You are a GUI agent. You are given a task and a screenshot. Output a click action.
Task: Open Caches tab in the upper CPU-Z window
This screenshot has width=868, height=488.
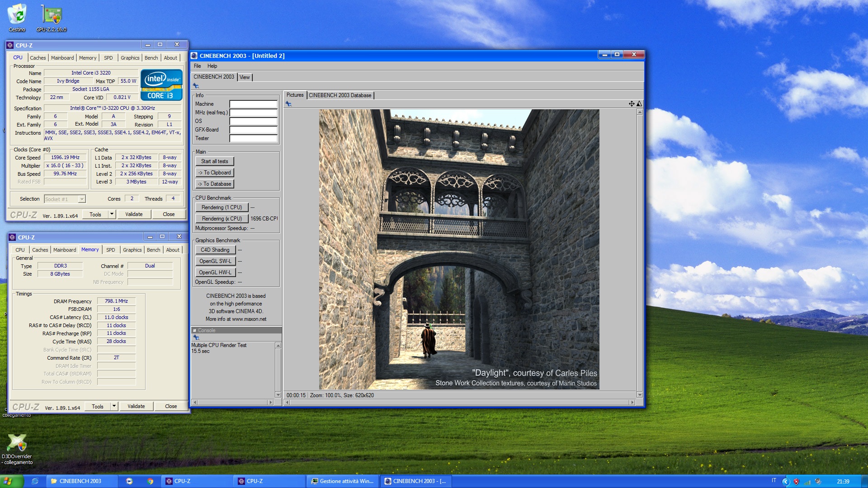pyautogui.click(x=38, y=58)
